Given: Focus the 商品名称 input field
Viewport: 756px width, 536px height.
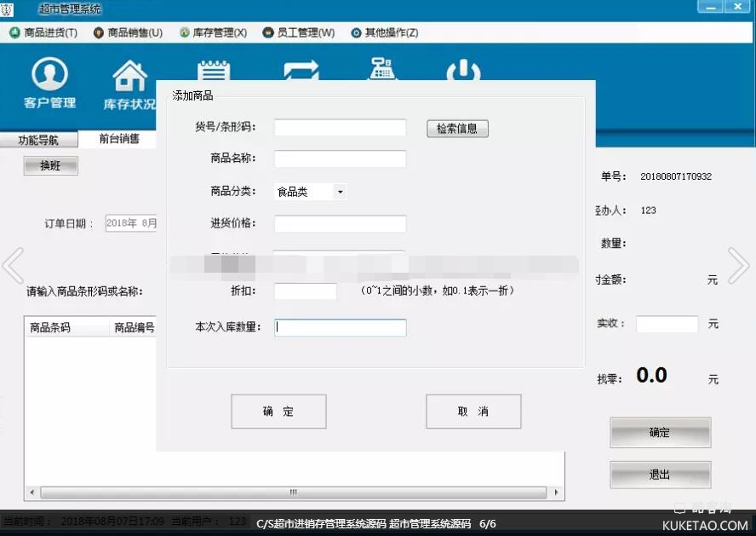Looking at the screenshot, I should coord(340,158).
